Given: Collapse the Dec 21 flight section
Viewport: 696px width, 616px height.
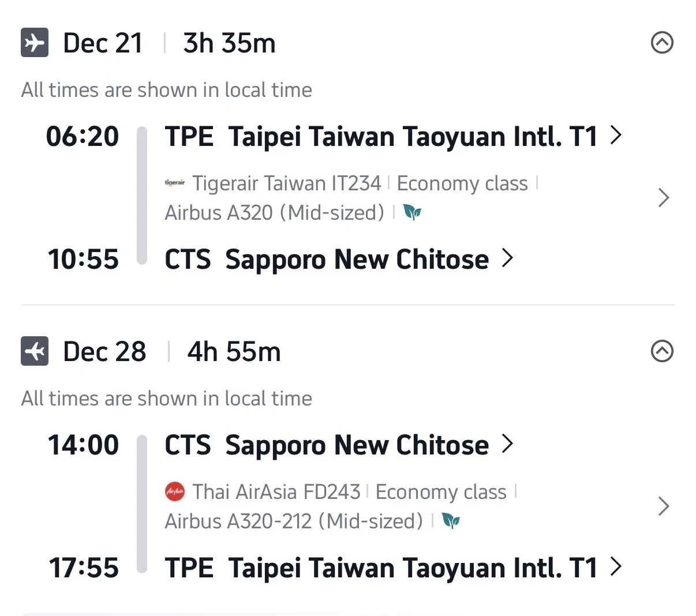Looking at the screenshot, I should tap(662, 43).
